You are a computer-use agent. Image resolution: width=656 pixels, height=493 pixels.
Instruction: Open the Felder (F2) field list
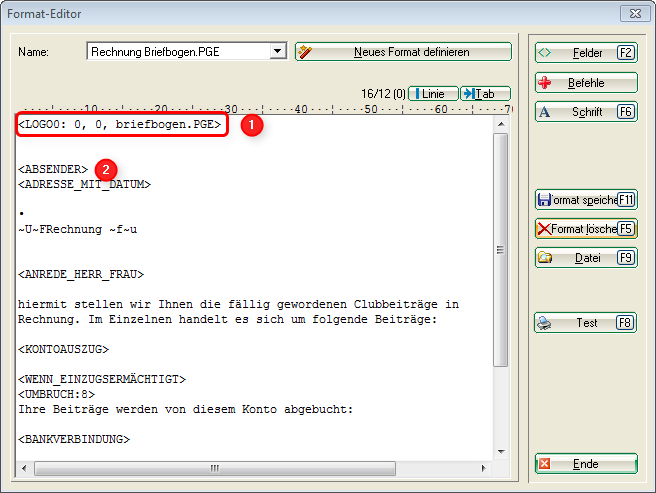(x=586, y=52)
